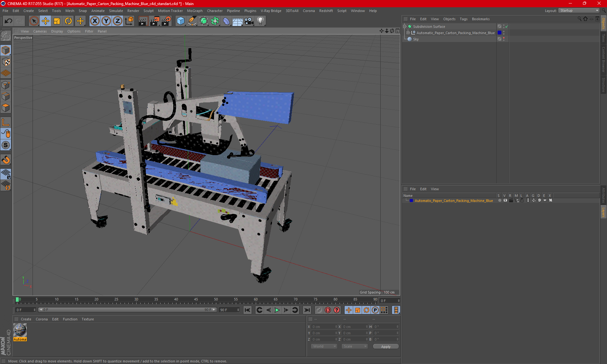
Task: Go to end of animation
Action: pos(306,310)
